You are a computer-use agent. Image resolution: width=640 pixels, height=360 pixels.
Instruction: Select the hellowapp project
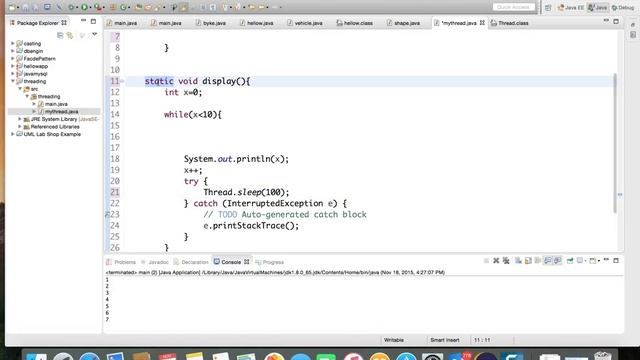click(36, 66)
